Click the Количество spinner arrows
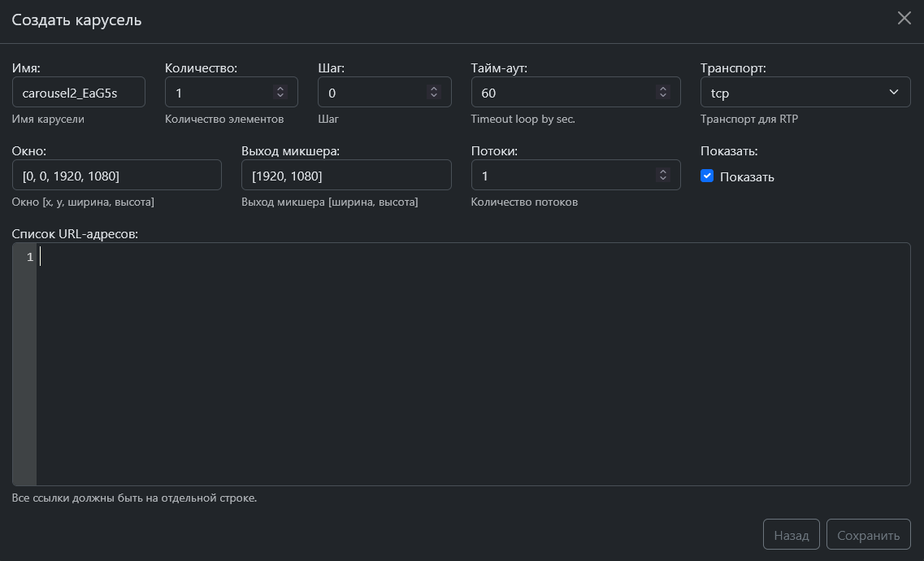Screen dimensions: 924x561 click(x=280, y=93)
